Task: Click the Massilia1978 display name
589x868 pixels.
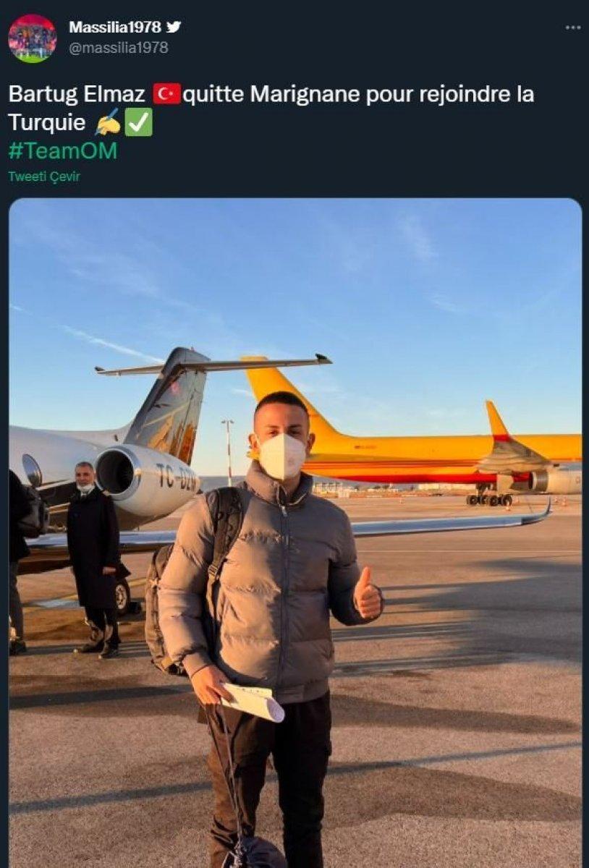Action: coord(114,27)
